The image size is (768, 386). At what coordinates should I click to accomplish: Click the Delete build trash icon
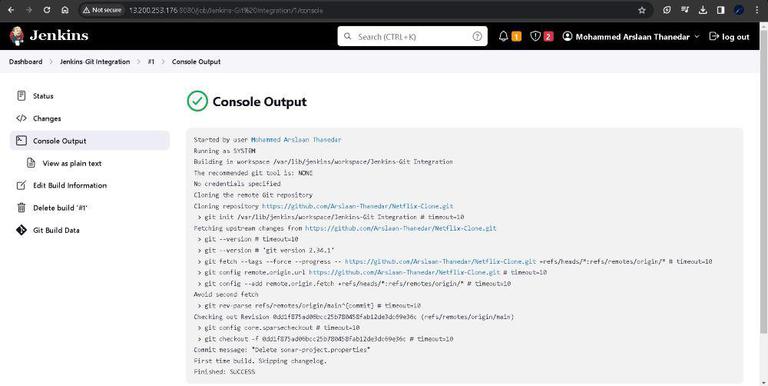pos(21,208)
